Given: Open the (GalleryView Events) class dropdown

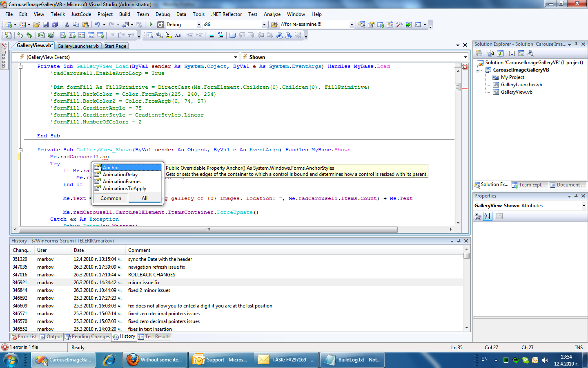Looking at the screenshot, I should (x=236, y=57).
